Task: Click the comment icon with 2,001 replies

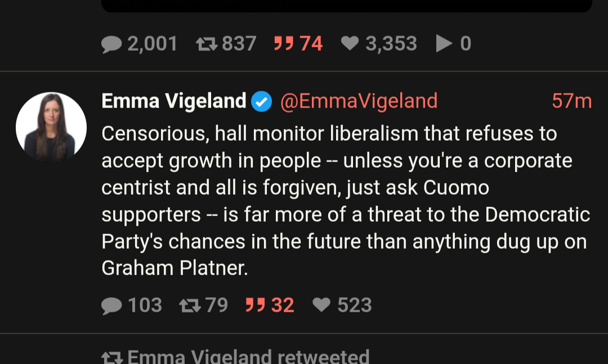Action: coord(111,44)
